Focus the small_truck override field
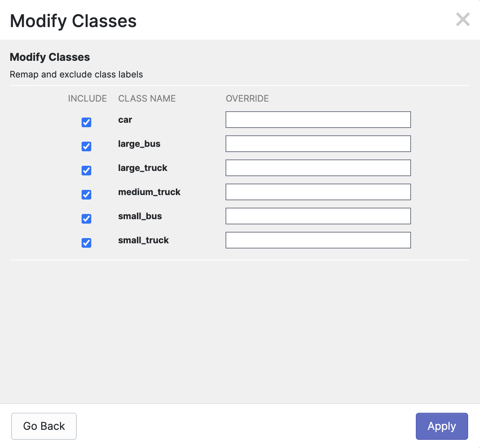Screen dimensions: 480x448 (318, 240)
